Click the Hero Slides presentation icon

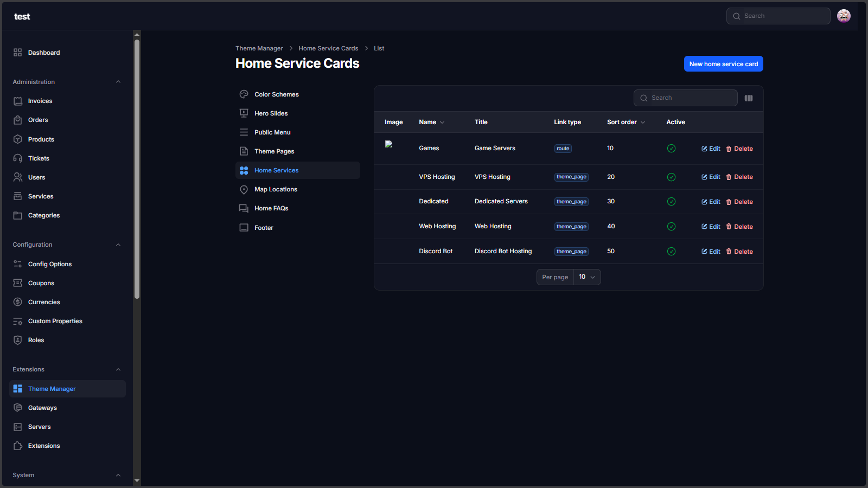244,113
